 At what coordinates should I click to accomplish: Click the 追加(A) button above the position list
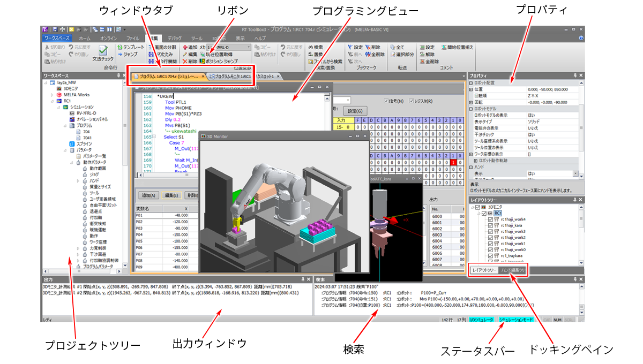click(x=147, y=195)
